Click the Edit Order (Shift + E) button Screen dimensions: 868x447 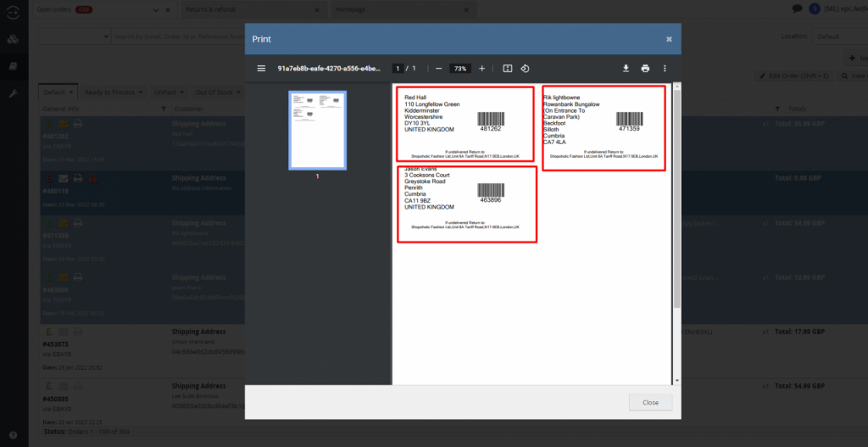[x=793, y=75]
